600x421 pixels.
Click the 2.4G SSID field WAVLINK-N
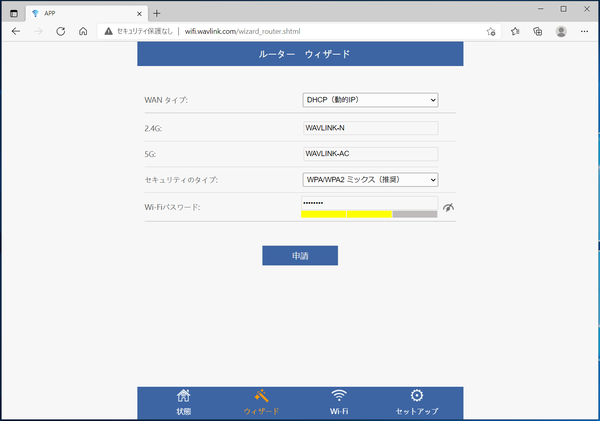tap(370, 128)
